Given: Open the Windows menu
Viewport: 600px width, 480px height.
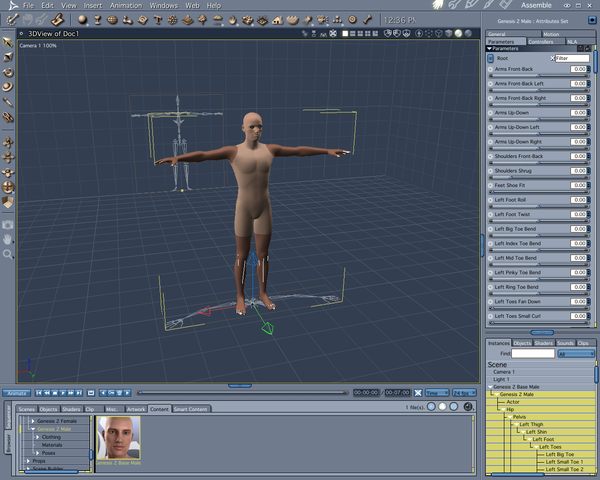Looking at the screenshot, I should point(163,5).
